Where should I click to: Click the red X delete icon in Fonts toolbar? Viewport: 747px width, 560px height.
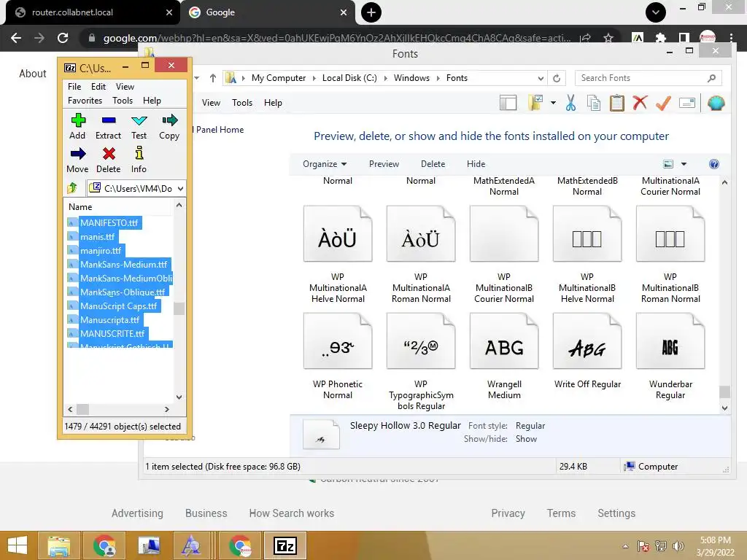click(640, 102)
